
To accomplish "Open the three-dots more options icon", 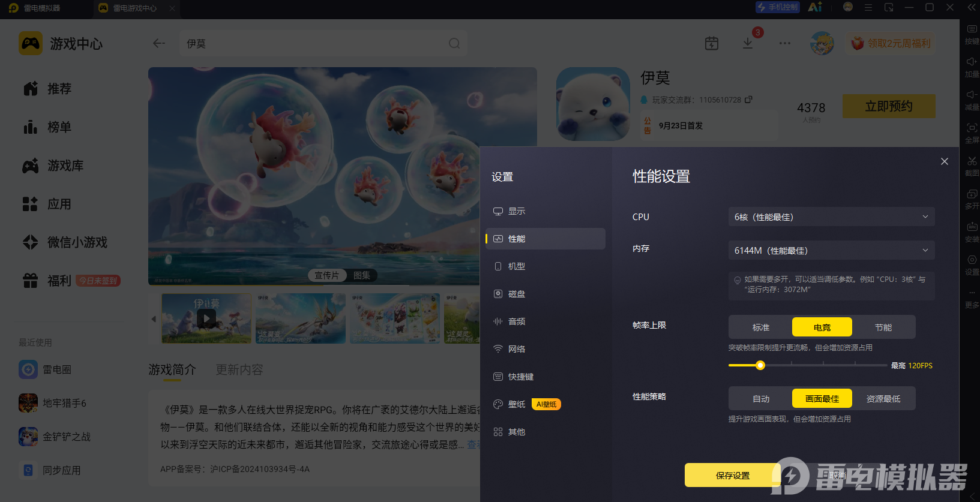I will (x=785, y=43).
